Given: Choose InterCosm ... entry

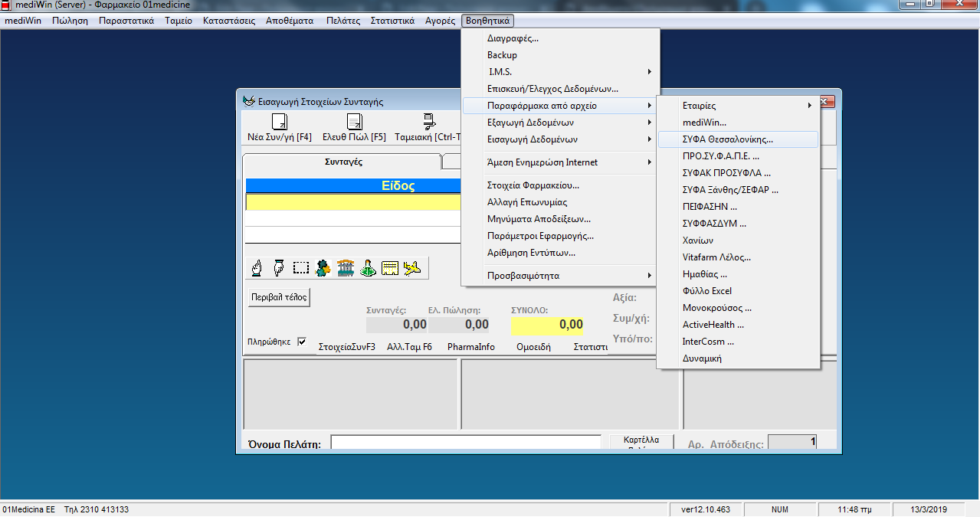Looking at the screenshot, I should point(739,342).
